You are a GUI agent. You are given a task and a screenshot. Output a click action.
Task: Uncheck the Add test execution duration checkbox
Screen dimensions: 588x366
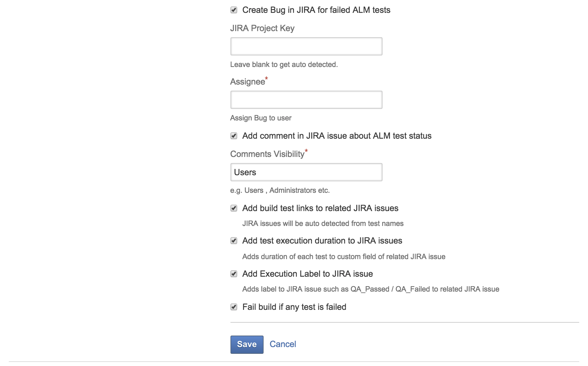pyautogui.click(x=234, y=241)
